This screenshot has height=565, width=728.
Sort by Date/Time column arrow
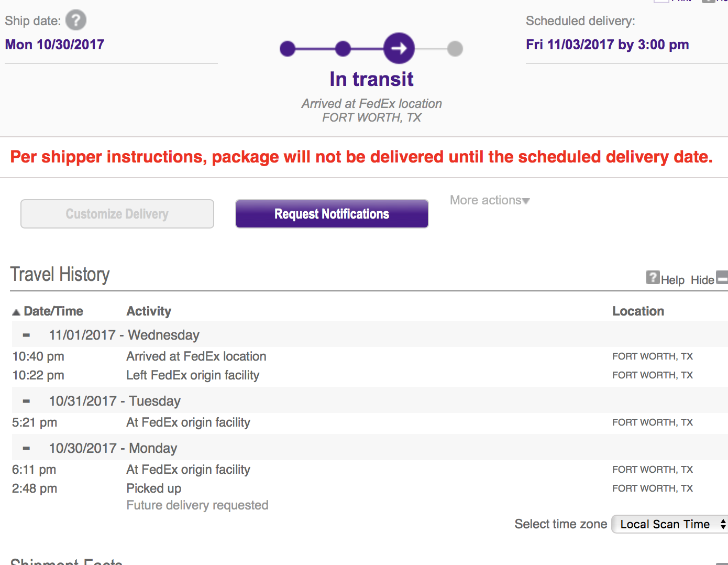(x=16, y=312)
